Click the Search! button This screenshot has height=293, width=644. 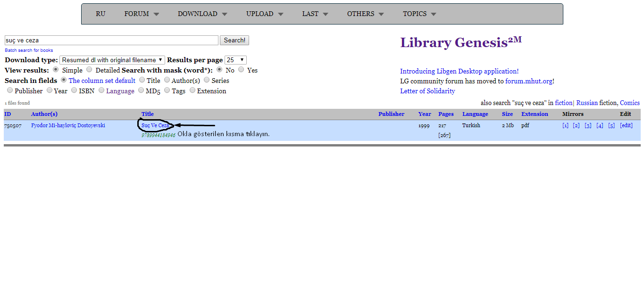pyautogui.click(x=234, y=41)
